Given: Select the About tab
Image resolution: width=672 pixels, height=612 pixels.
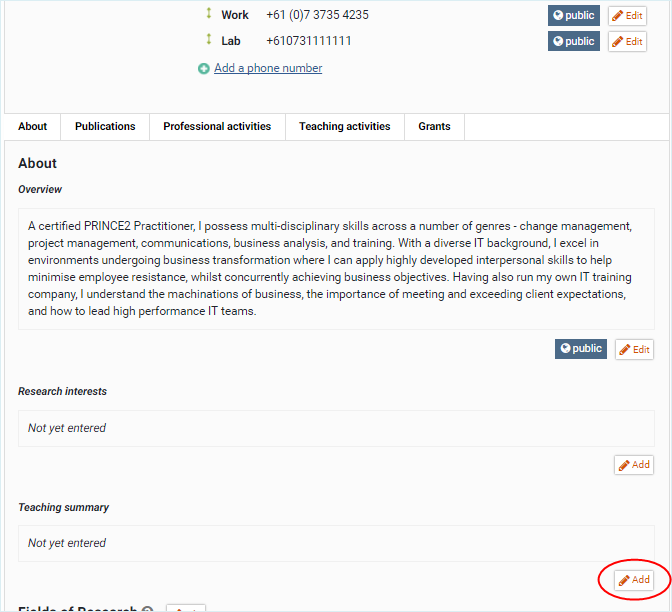Looking at the screenshot, I should point(33,127).
